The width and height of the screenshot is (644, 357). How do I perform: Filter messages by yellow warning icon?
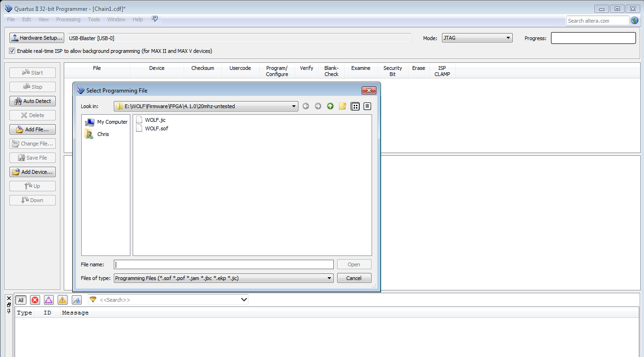[x=62, y=300]
